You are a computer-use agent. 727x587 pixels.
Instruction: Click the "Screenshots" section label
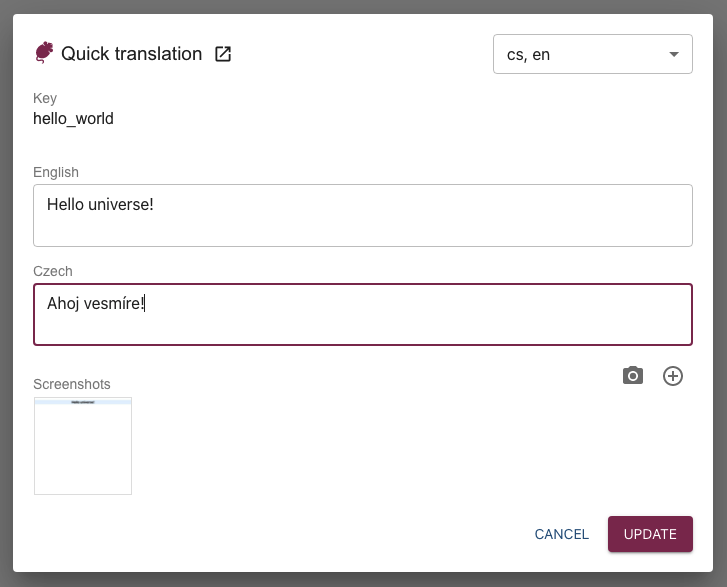pos(72,384)
